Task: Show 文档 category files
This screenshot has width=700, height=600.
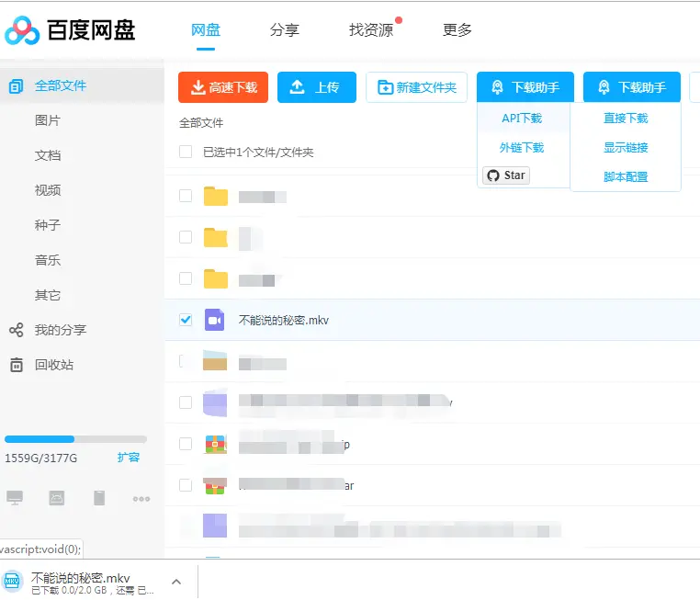Action: pos(48,155)
